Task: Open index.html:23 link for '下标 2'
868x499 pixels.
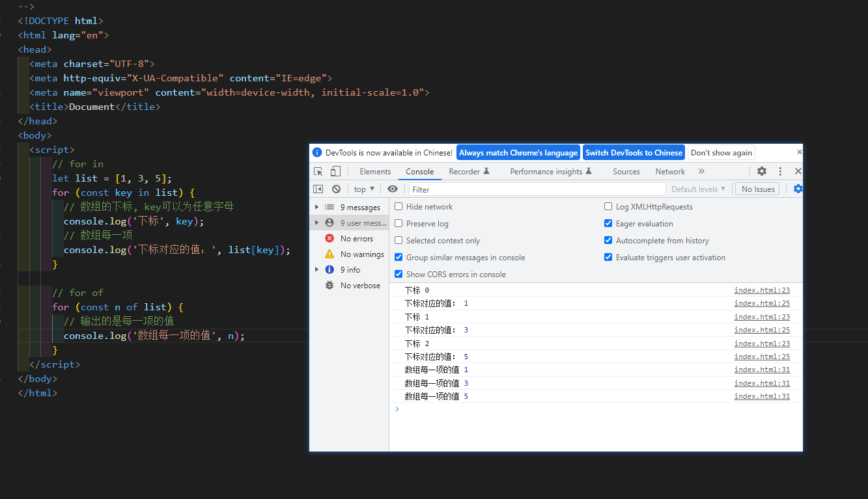Action: tap(762, 344)
